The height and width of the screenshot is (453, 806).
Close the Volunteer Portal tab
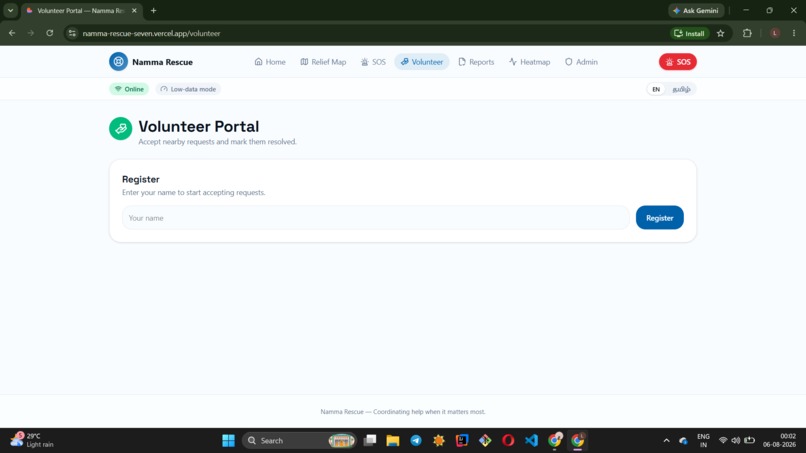(x=134, y=10)
